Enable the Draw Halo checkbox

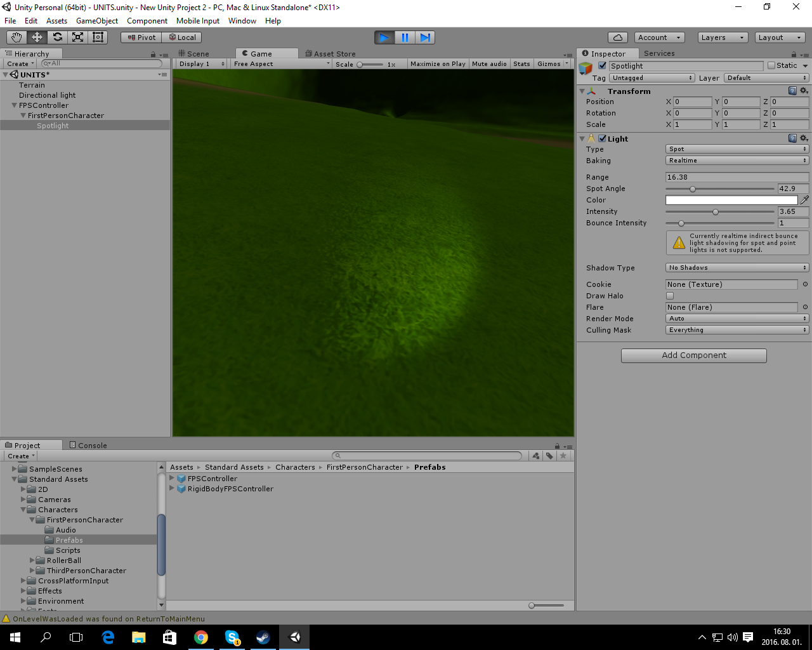(670, 296)
